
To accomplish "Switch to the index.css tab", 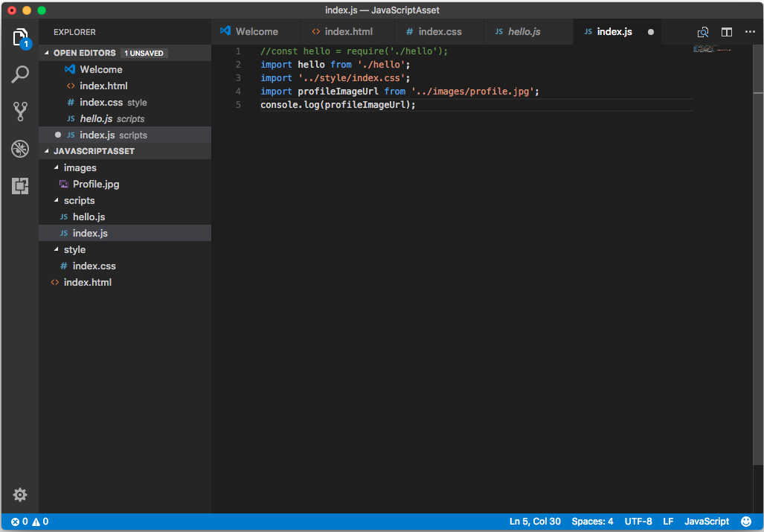I will tap(438, 32).
